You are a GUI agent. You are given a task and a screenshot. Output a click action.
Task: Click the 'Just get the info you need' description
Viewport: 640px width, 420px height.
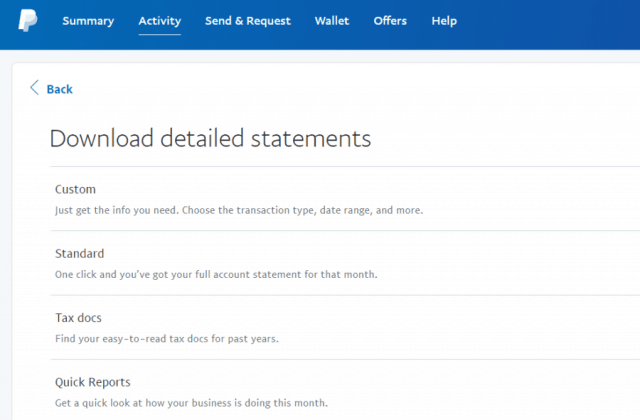point(238,211)
